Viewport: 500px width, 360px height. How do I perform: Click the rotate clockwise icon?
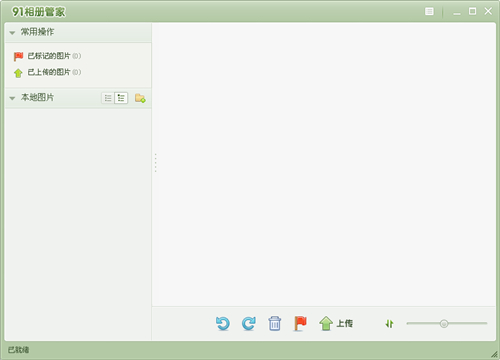point(249,323)
